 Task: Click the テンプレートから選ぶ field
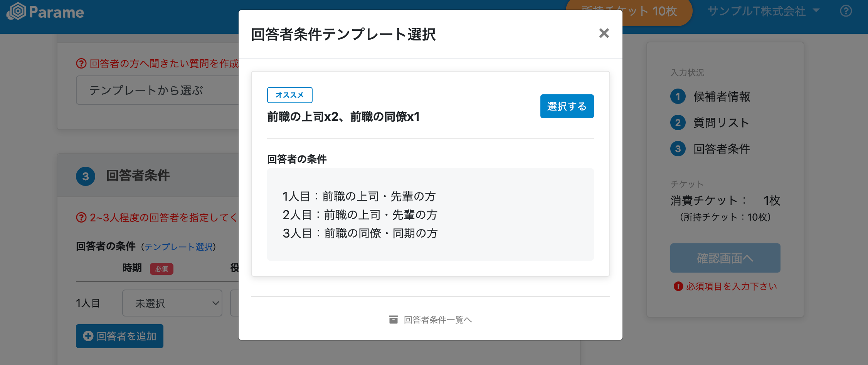click(x=157, y=90)
